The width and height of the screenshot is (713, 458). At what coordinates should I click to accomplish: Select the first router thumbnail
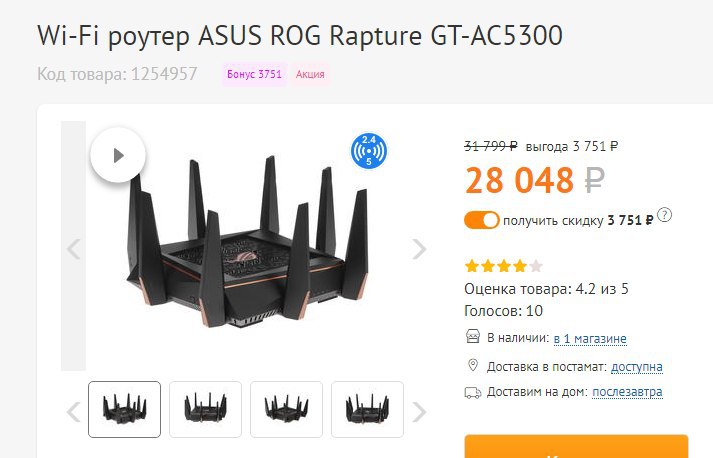(125, 409)
